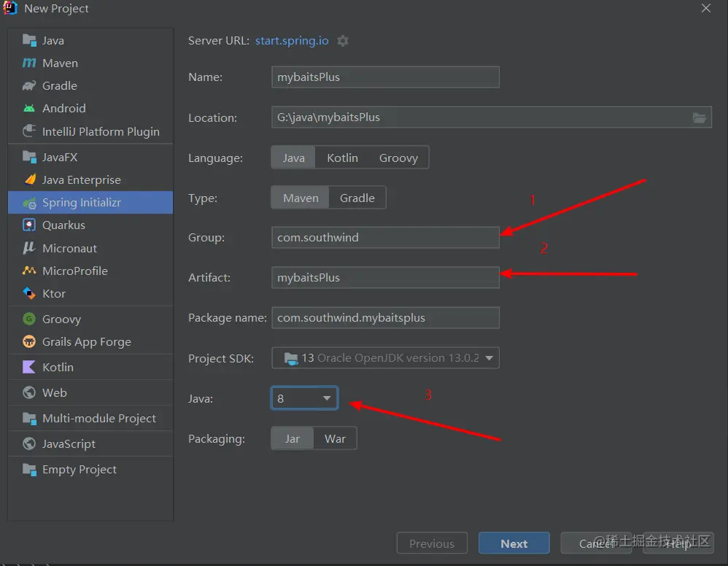Set language to Groovy
This screenshot has width=728, height=566.
[398, 158]
